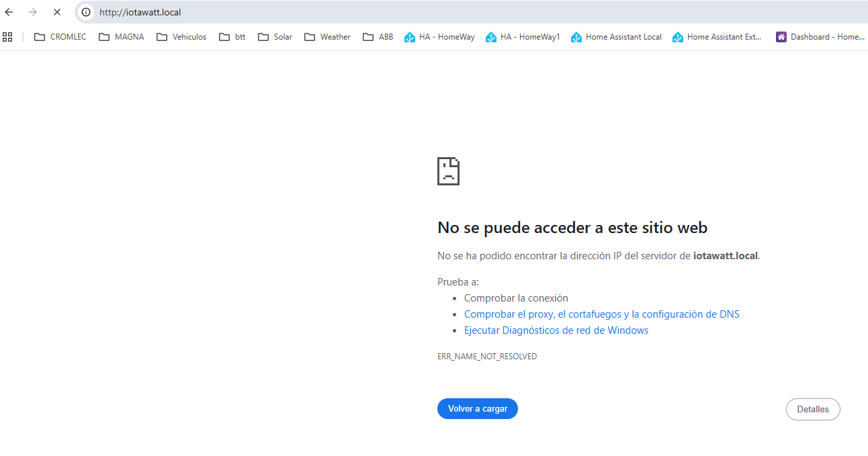Open HA - HomeWay1 bookmark
This screenshot has width=868, height=456.
click(x=523, y=37)
